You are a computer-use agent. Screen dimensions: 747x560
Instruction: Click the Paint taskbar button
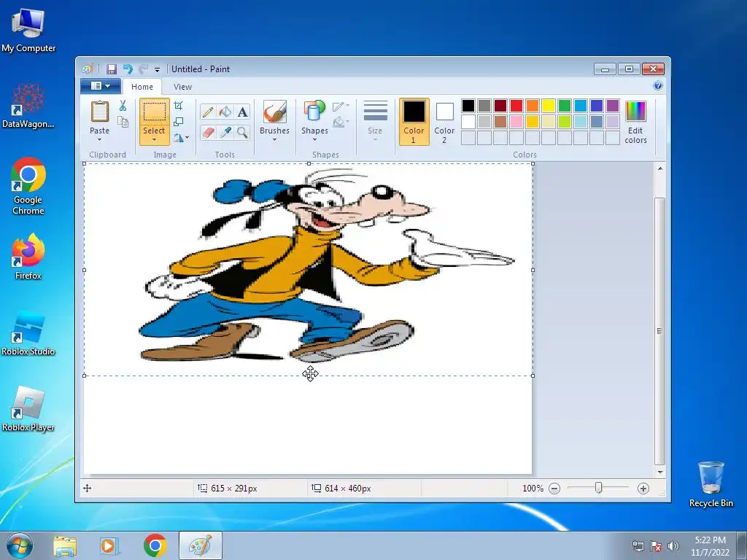click(201, 545)
